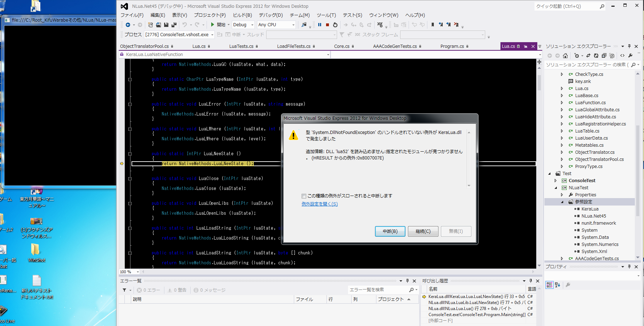
Task: Clear all bookmarks icon
Action: tap(456, 25)
